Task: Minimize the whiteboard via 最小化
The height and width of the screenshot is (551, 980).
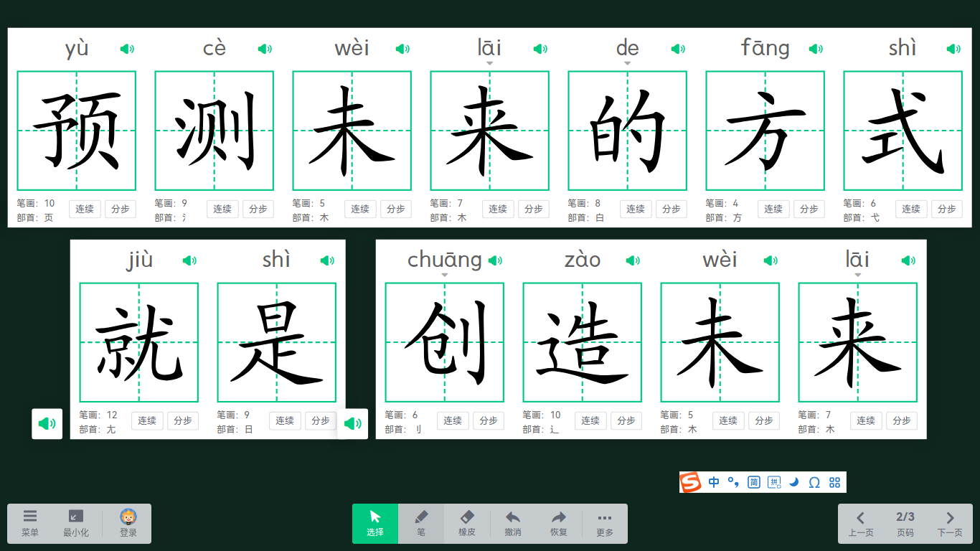Action: pyautogui.click(x=76, y=524)
